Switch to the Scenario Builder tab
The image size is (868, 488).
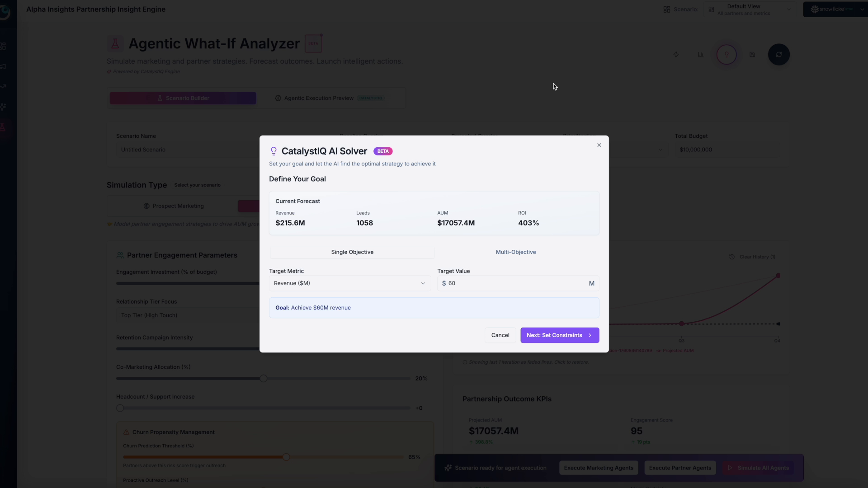(x=183, y=98)
